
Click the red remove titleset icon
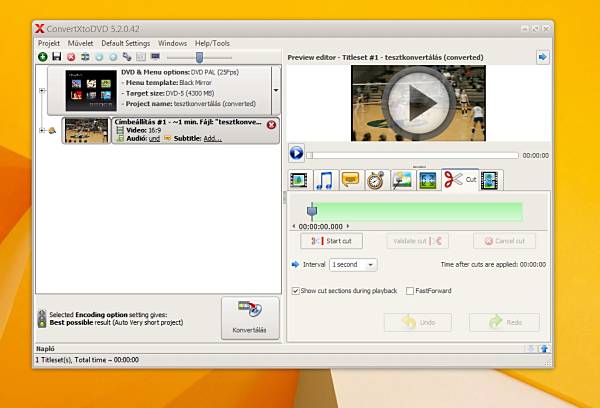[271, 125]
